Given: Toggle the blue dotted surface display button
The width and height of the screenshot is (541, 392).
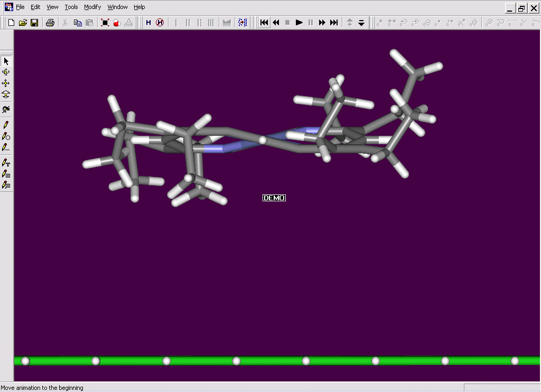Looking at the screenshot, I should coord(242,23).
